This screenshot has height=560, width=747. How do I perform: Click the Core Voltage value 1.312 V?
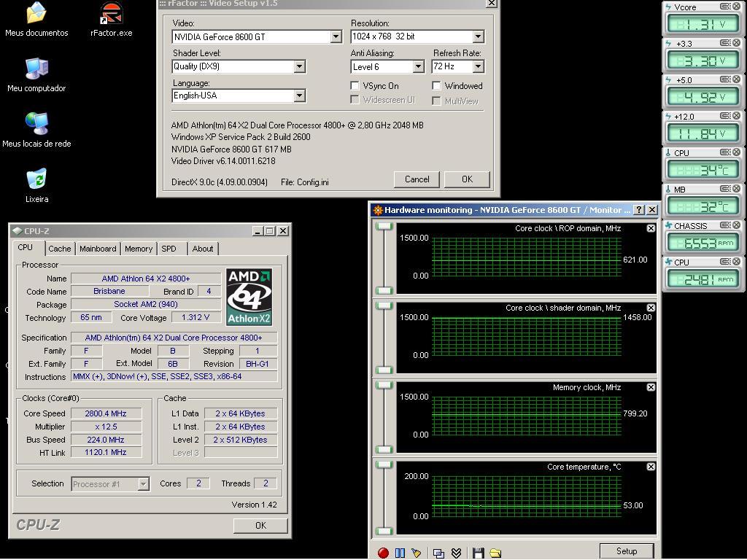pos(196,317)
